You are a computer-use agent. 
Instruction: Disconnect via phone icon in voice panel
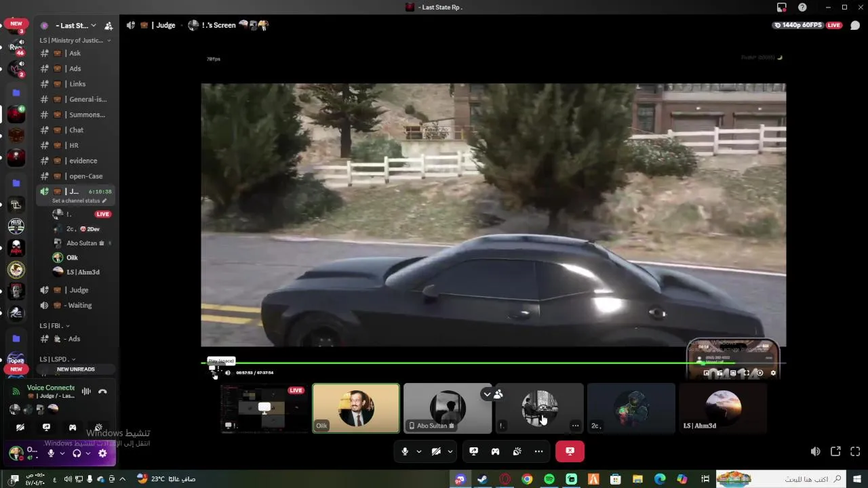pyautogui.click(x=102, y=391)
